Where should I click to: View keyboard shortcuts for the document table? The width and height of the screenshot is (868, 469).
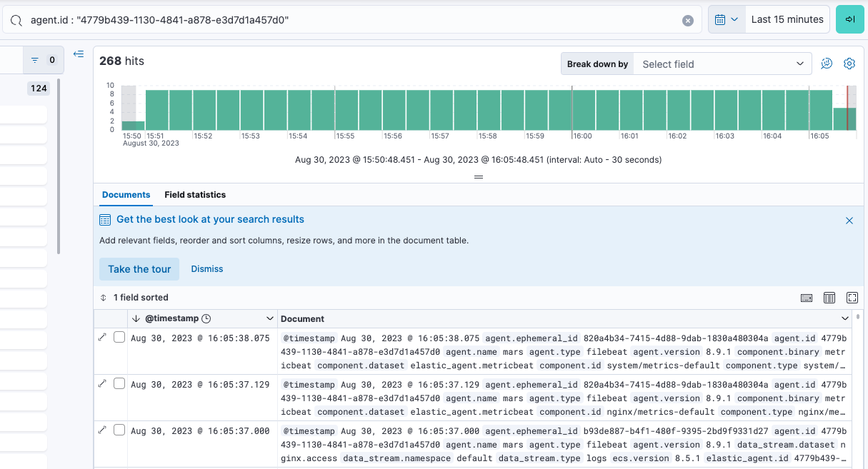[807, 298]
